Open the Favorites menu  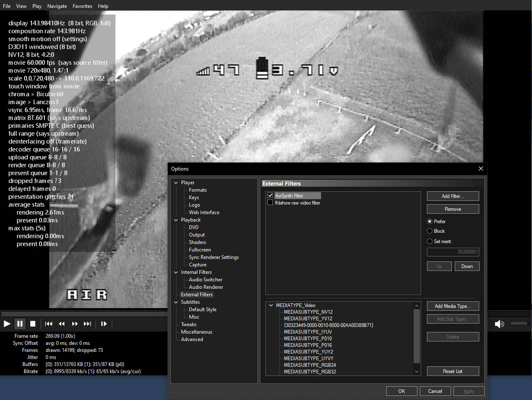pyautogui.click(x=82, y=6)
